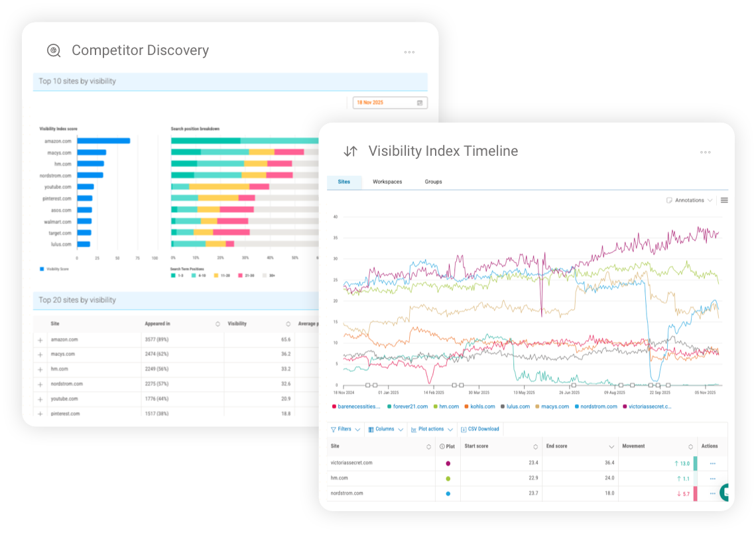Image resolution: width=756 pixels, height=533 pixels.
Task: Switch to the Groups tab
Action: 433,182
